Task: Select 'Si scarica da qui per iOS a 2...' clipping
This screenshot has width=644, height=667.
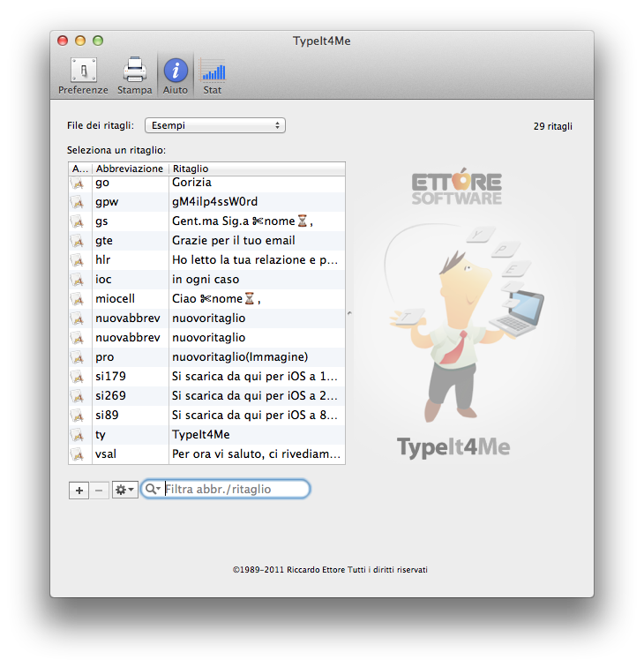Action: pyautogui.click(x=254, y=396)
